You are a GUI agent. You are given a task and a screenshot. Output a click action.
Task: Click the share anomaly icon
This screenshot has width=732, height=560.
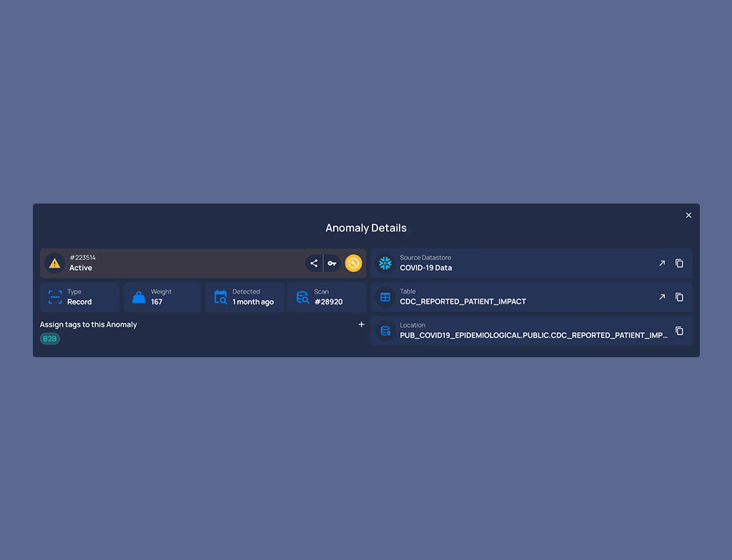(314, 263)
